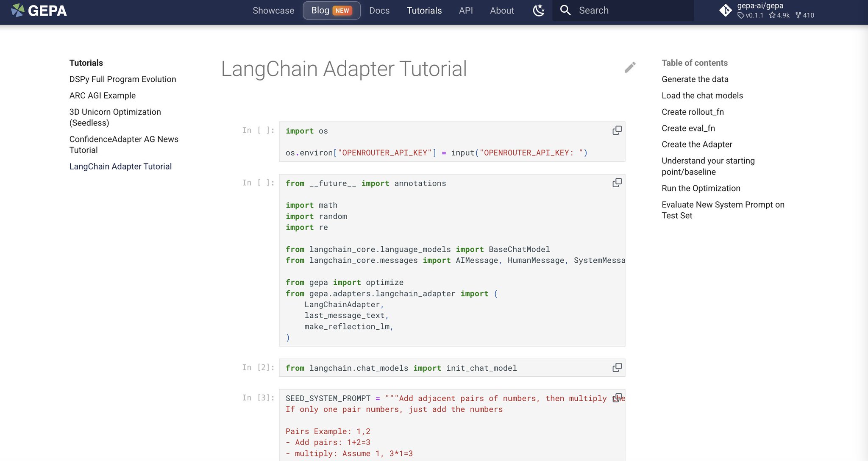868x461 pixels.
Task: Open the About tab
Action: pyautogui.click(x=502, y=11)
